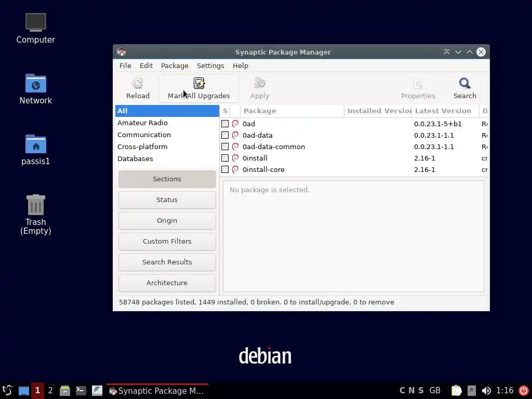Screen dimensions: 532x399
Task: Click the eject media tray icon
Action: [472, 391]
